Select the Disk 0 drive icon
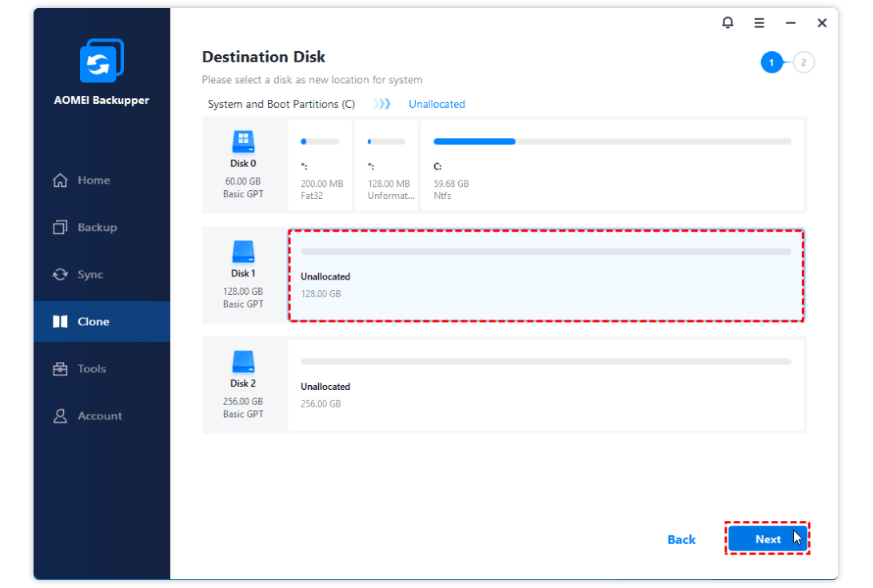 pos(243,142)
